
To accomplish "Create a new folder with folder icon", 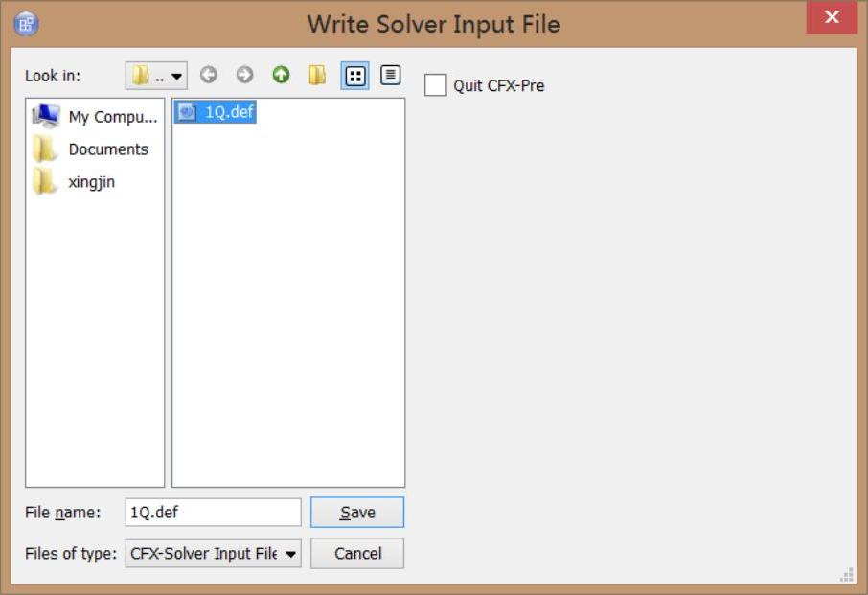I will pyautogui.click(x=317, y=75).
